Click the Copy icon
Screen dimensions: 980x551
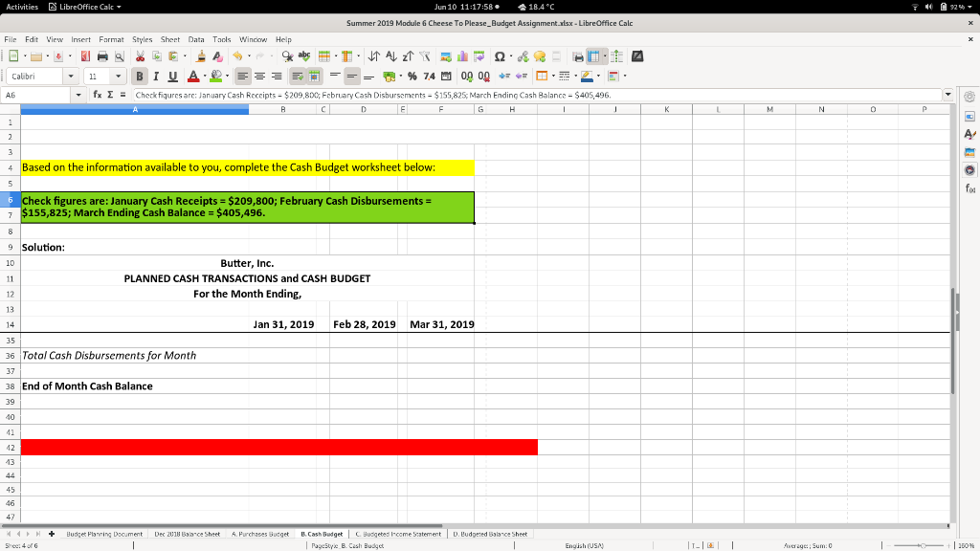pos(157,56)
